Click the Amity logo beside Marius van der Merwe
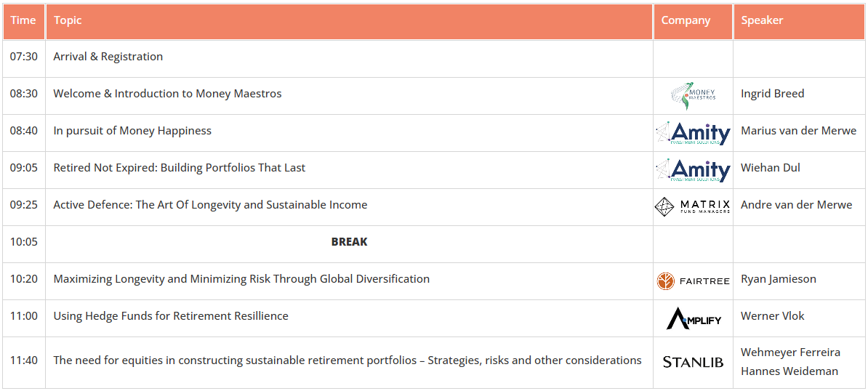Image resolution: width=868 pixels, height=391 pixels. point(693,133)
